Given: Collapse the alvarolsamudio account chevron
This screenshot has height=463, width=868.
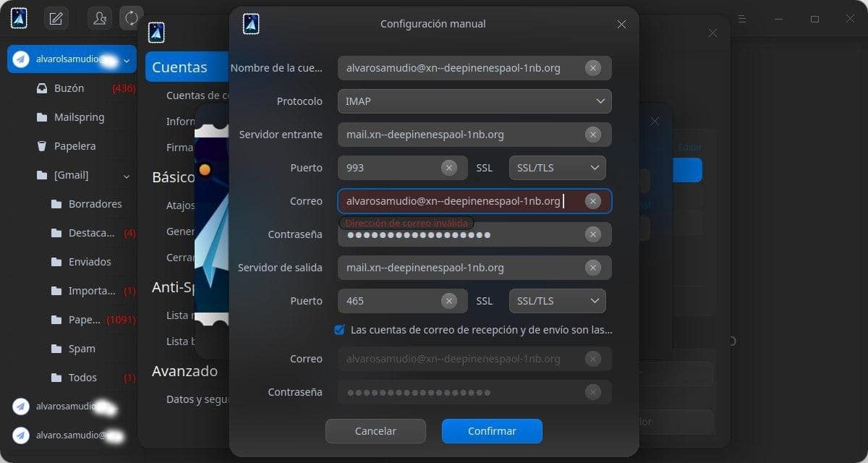Looking at the screenshot, I should 127,60.
